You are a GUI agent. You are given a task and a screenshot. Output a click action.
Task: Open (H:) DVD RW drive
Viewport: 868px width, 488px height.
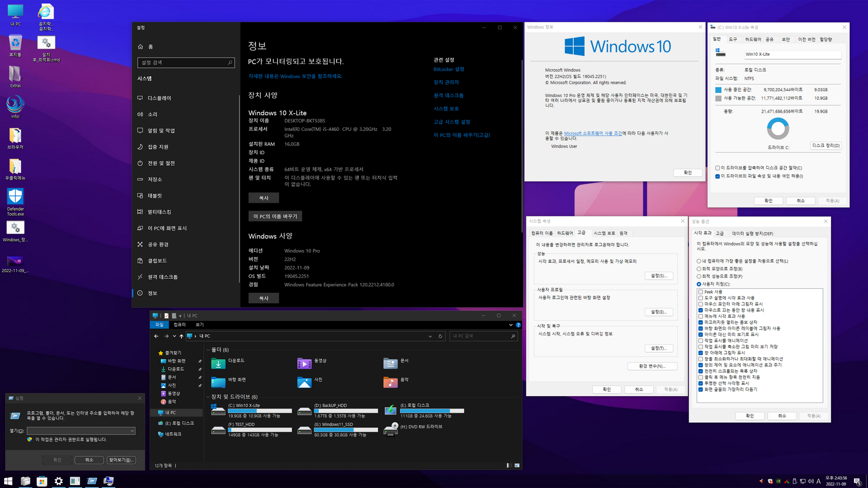click(413, 429)
